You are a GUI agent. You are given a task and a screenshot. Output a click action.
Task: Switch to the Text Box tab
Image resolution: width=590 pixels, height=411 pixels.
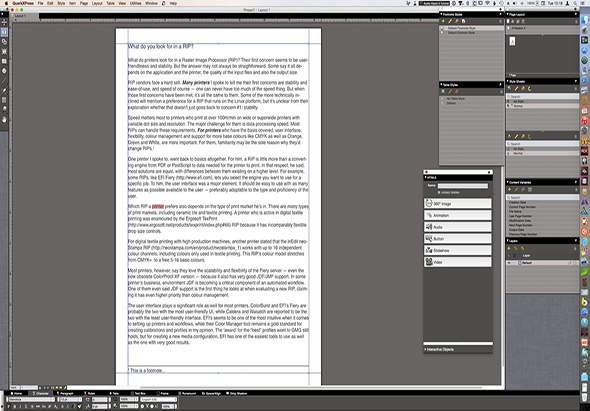[x=138, y=393]
